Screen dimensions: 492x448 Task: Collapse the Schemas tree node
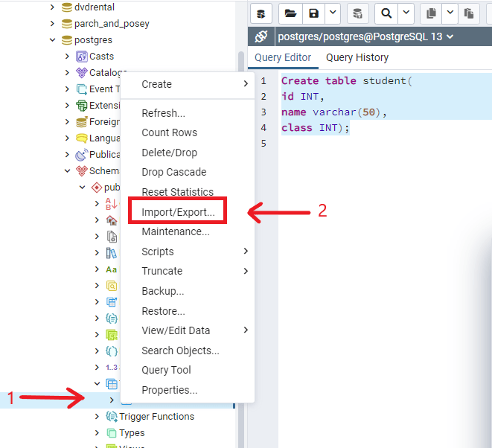click(x=67, y=170)
